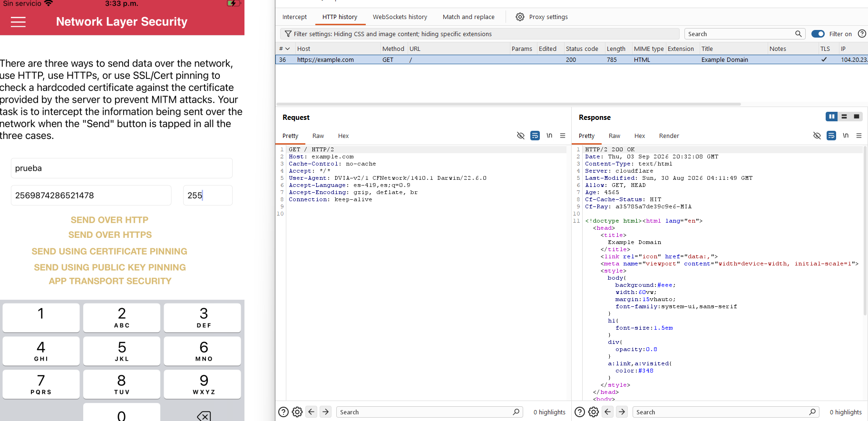This screenshot has height=421, width=868.
Task: Open help icon below the Request panel
Action: [x=283, y=412]
